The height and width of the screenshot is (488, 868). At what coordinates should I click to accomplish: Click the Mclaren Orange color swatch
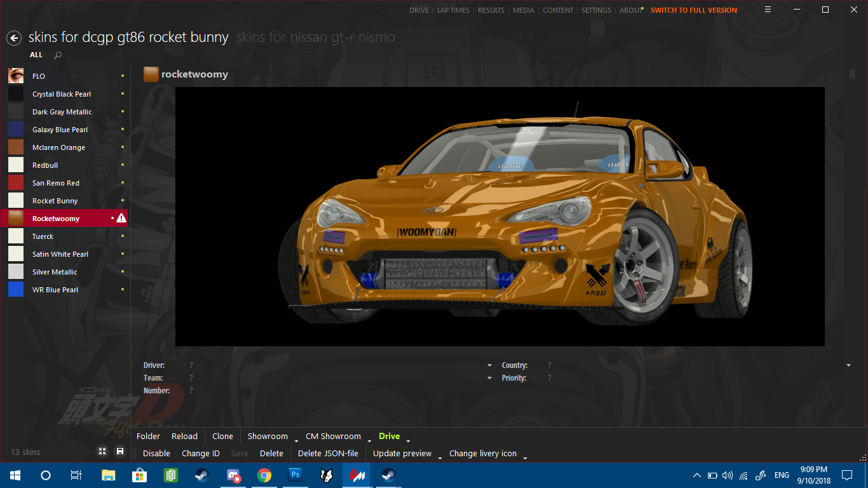click(x=16, y=147)
